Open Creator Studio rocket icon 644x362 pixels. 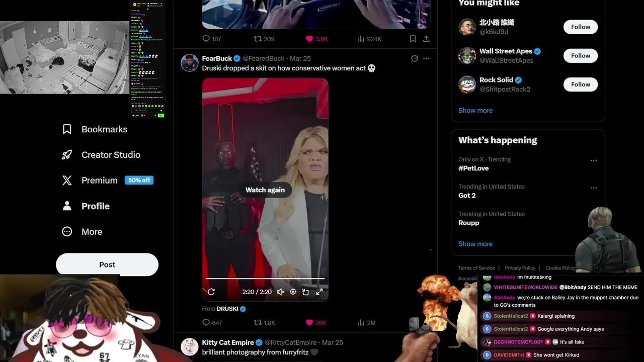pyautogui.click(x=67, y=155)
